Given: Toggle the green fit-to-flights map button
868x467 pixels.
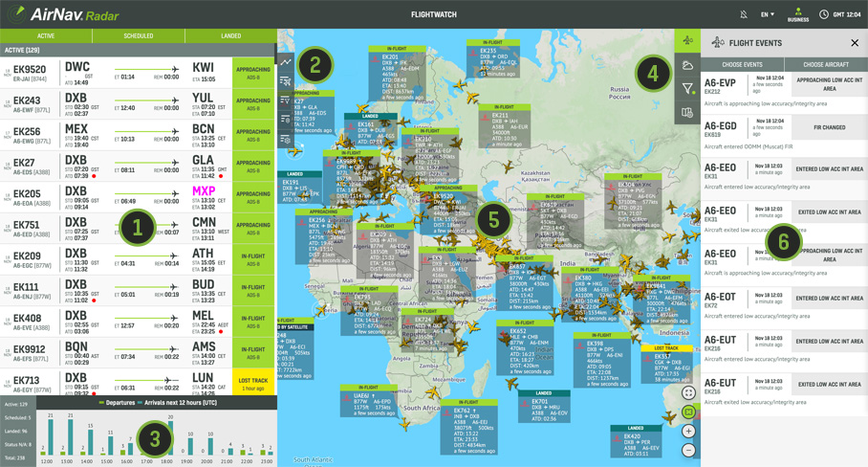Looking at the screenshot, I should point(688,412).
